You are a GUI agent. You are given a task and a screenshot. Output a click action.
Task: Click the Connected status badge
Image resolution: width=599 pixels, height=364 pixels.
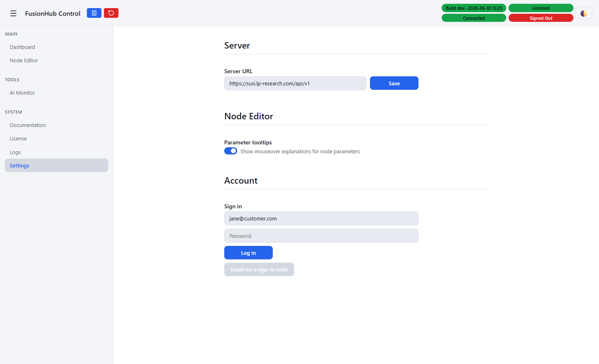tap(474, 18)
